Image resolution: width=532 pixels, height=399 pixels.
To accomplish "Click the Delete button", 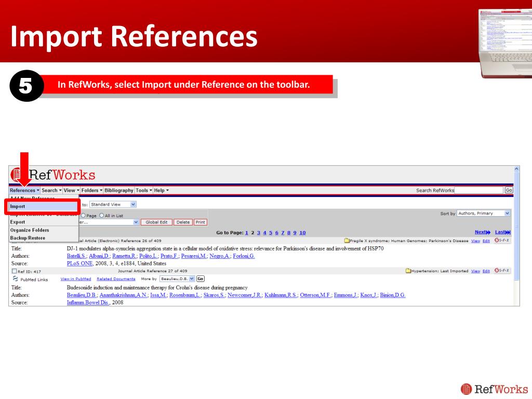I will point(183,222).
